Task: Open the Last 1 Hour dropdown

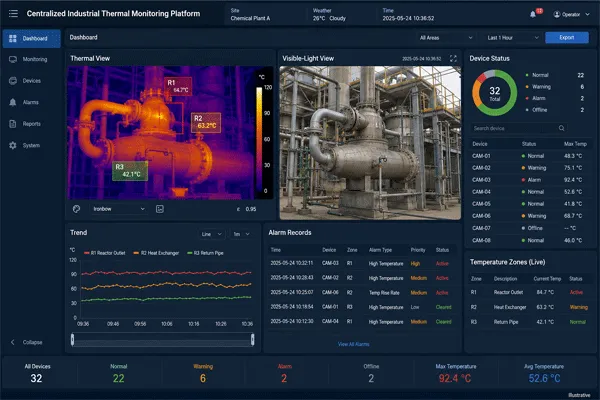Action: pyautogui.click(x=513, y=38)
